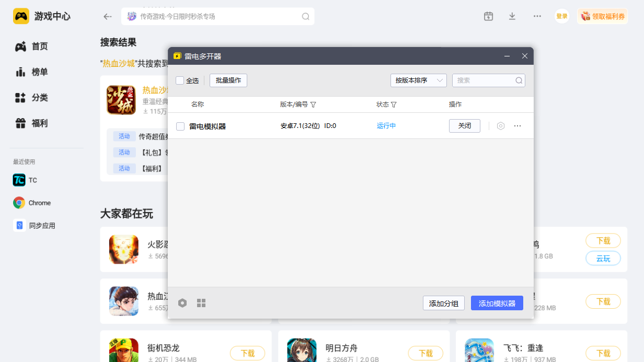Open the 按版本排序 sort dropdown

tap(418, 80)
